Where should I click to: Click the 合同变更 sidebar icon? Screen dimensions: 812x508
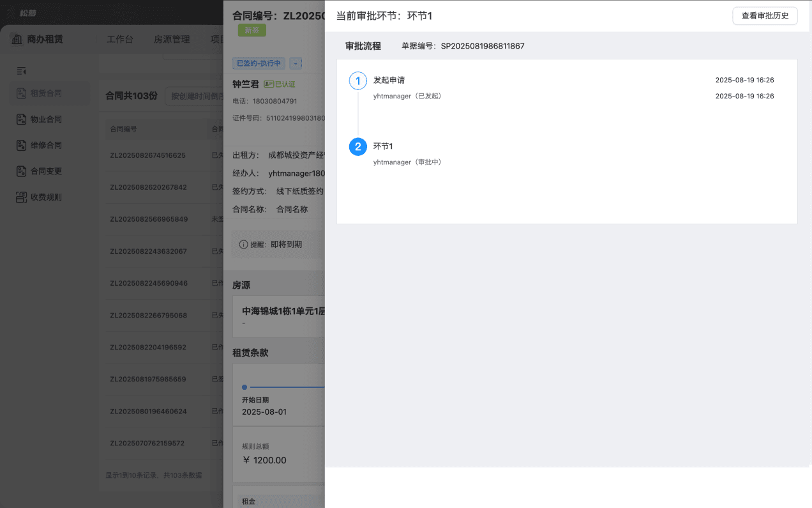pos(21,171)
